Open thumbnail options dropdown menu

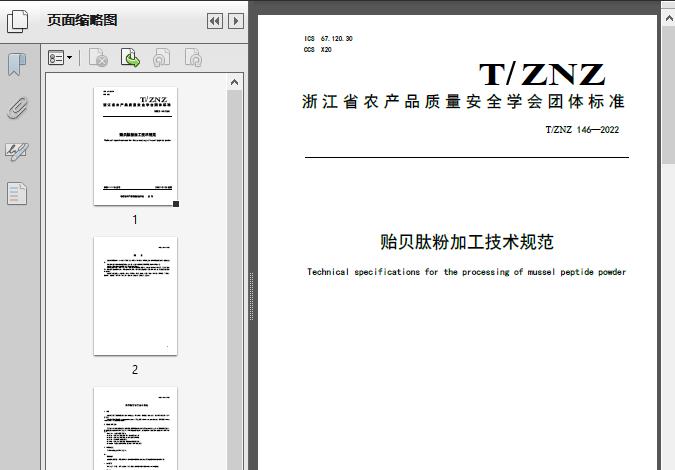click(60, 58)
